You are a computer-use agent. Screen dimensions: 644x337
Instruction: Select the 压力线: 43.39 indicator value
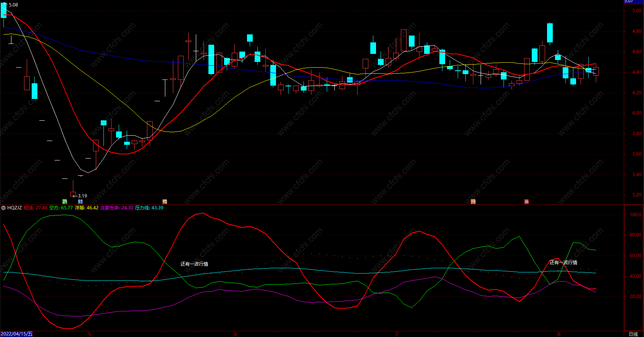[149, 208]
